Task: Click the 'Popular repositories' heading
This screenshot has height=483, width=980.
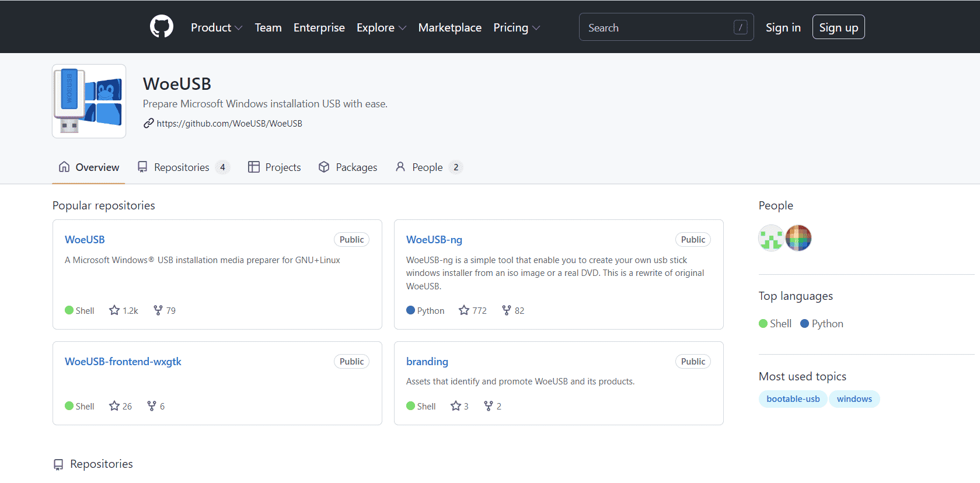Action: [104, 205]
